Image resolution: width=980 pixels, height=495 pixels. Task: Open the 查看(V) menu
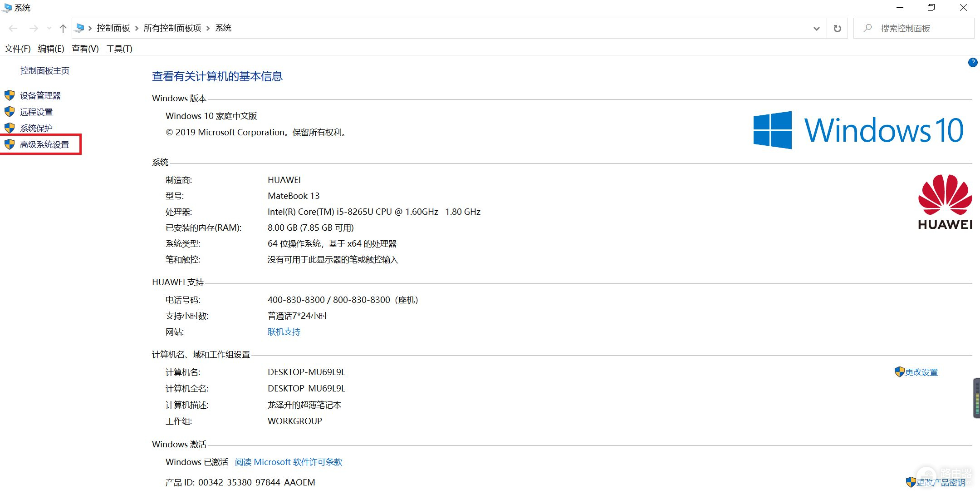click(x=85, y=49)
